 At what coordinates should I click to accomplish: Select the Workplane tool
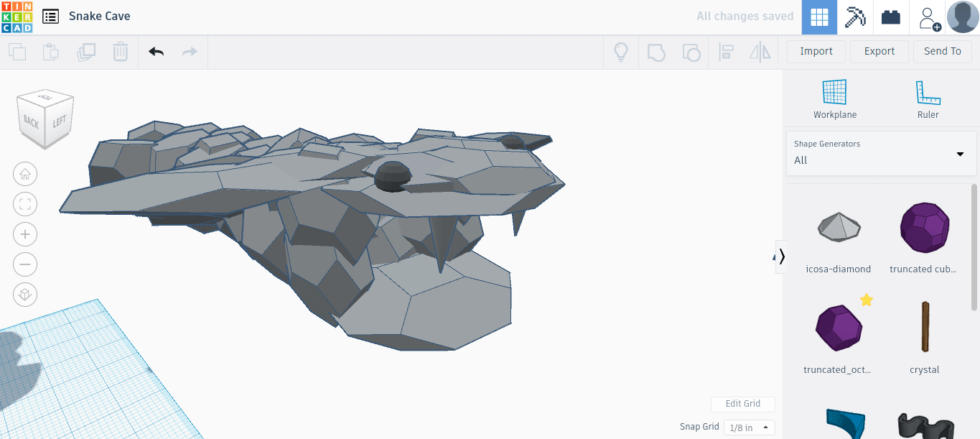click(x=834, y=97)
